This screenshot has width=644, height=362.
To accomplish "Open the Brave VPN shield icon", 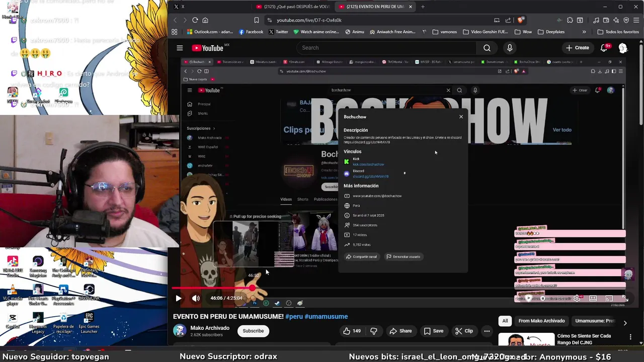I will 626,20.
